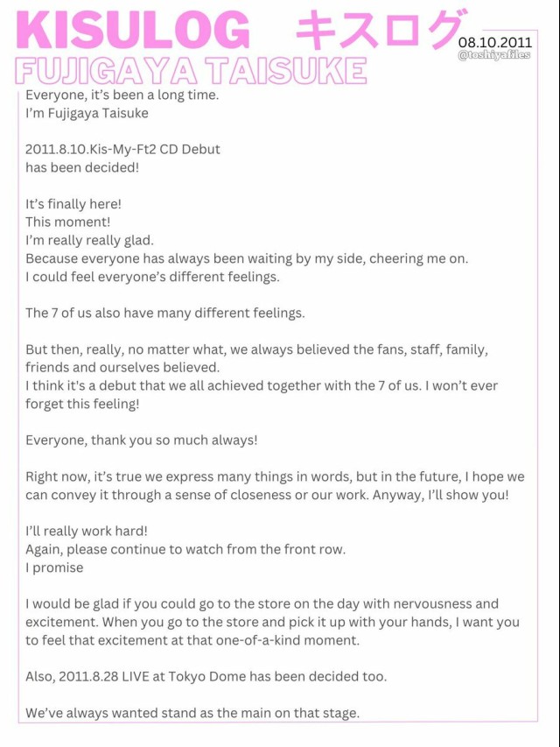560x747 pixels.
Task: Click the date 08.10.2011
Action: point(494,42)
